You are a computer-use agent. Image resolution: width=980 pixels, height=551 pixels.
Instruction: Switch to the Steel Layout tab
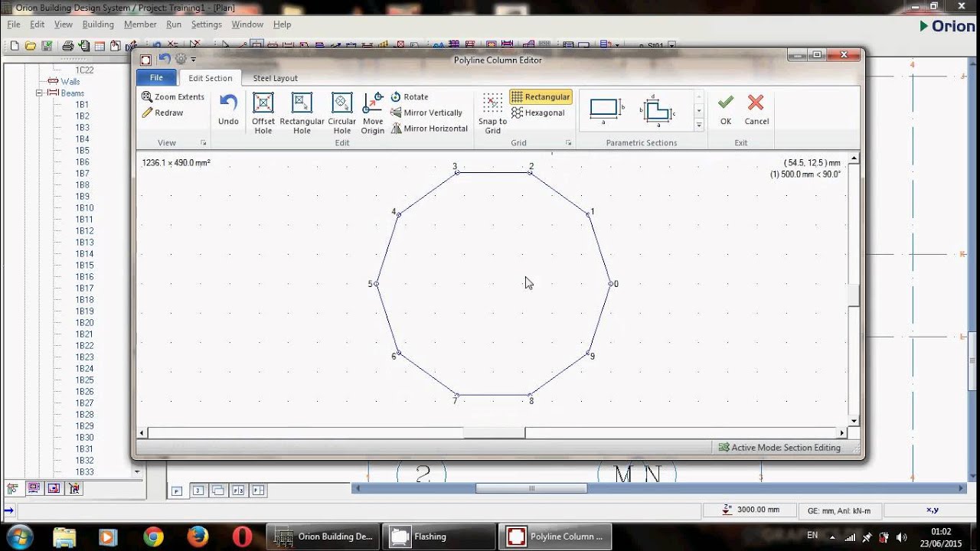point(275,78)
